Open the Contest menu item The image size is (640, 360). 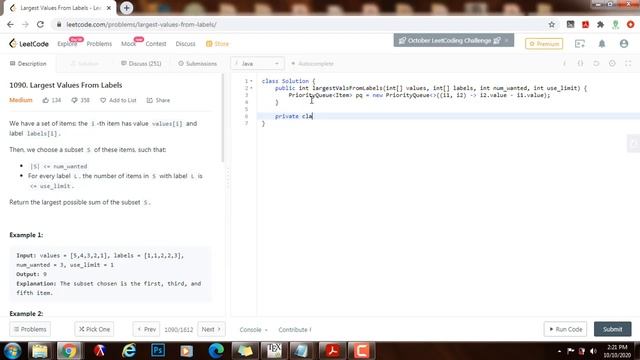[x=156, y=44]
